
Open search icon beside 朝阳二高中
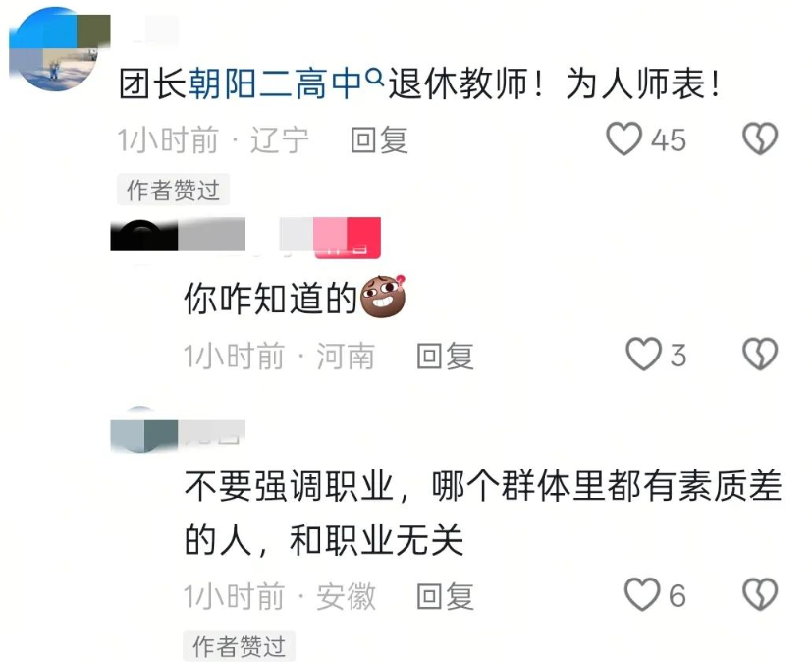(374, 78)
